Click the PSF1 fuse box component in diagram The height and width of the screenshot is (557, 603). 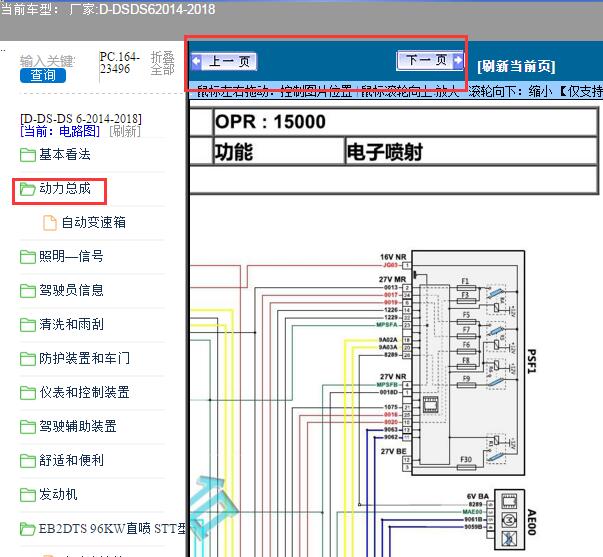point(468,363)
